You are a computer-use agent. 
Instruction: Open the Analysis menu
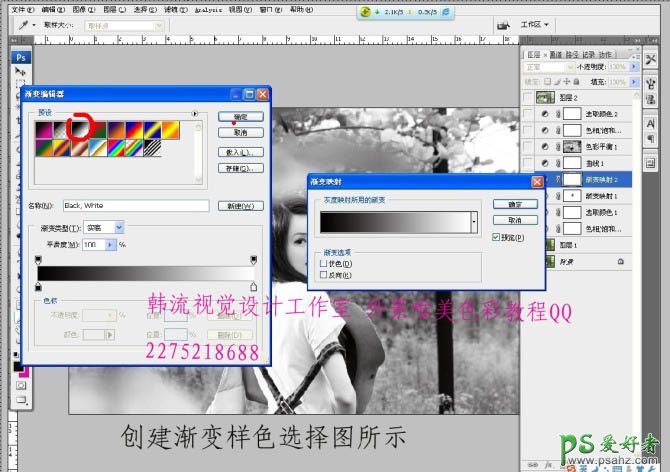208,6
